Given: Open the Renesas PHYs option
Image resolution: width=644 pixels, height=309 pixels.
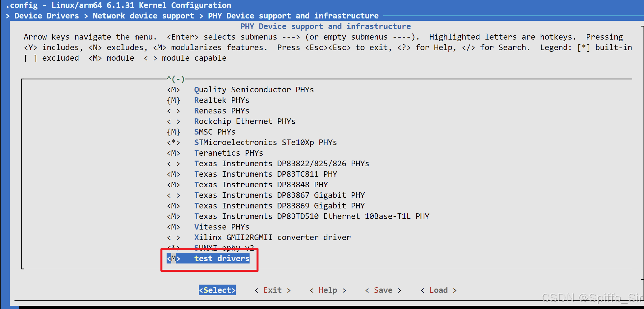Looking at the screenshot, I should pos(221,110).
